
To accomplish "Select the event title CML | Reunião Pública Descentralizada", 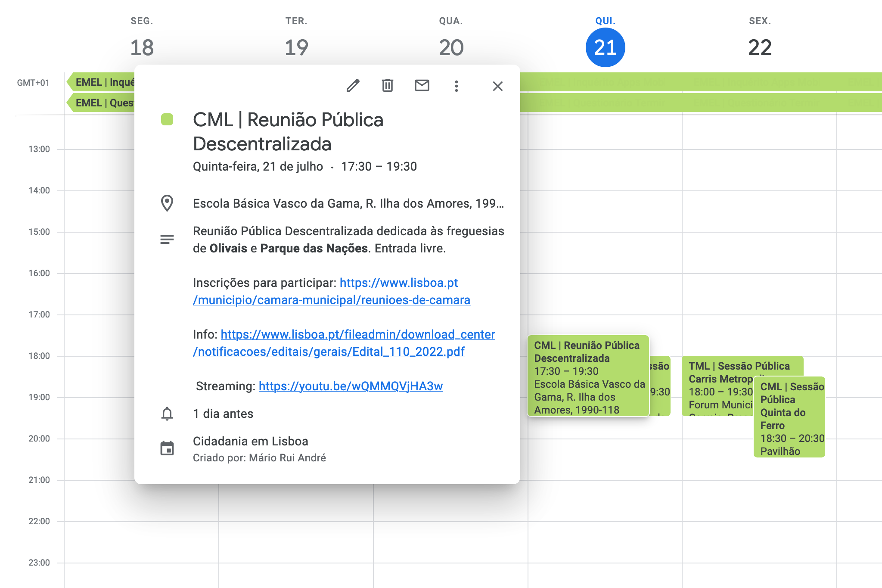I will click(x=288, y=131).
